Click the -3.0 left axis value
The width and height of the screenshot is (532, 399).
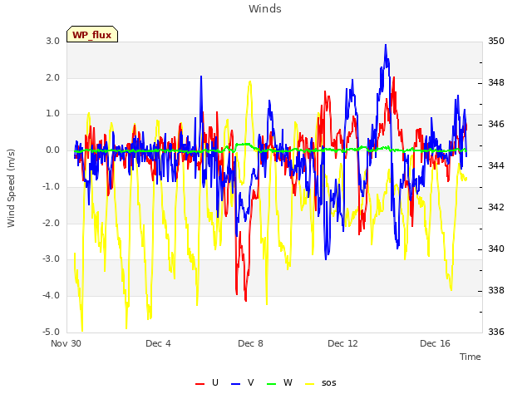click(x=51, y=259)
